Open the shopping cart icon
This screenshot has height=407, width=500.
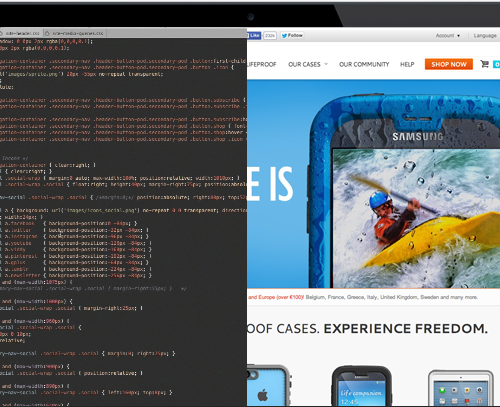484,64
